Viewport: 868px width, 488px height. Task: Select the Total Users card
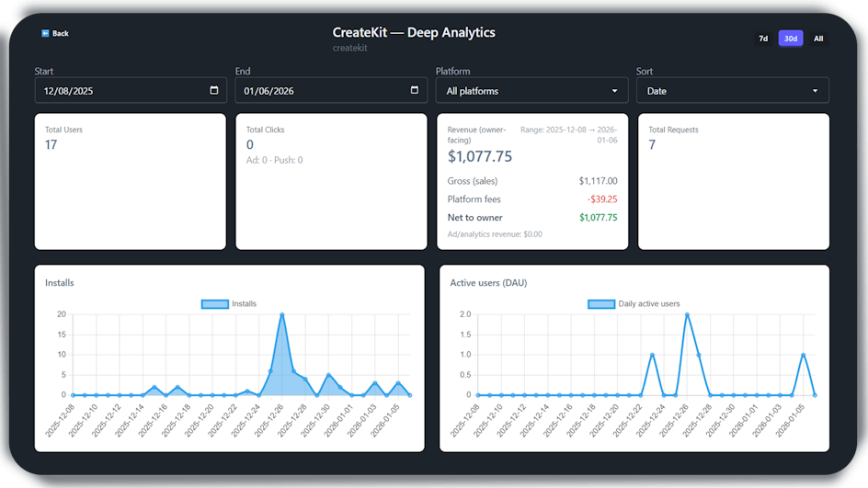click(x=130, y=181)
